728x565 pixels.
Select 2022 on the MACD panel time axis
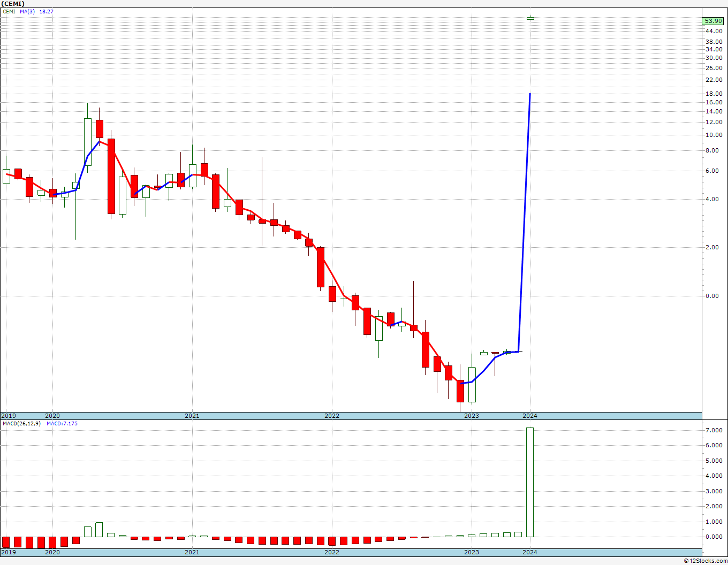[x=332, y=552]
